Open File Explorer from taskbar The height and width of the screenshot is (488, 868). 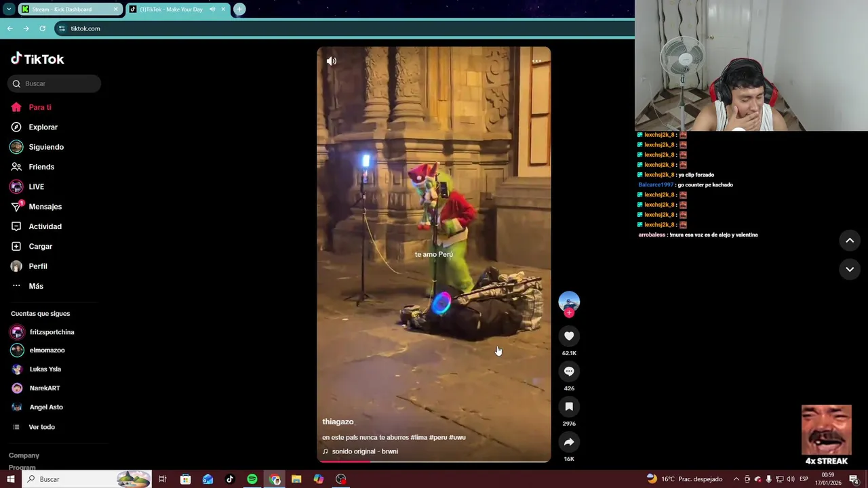296,479
